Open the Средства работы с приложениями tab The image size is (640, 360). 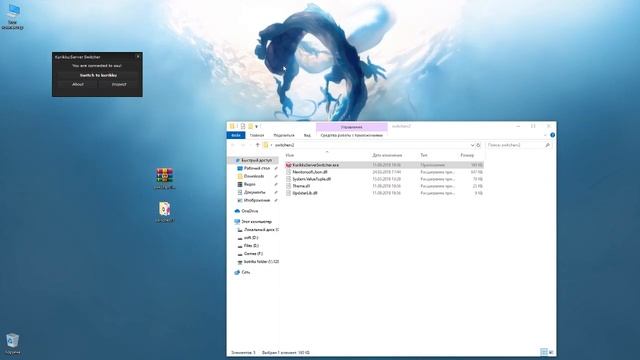pos(351,135)
